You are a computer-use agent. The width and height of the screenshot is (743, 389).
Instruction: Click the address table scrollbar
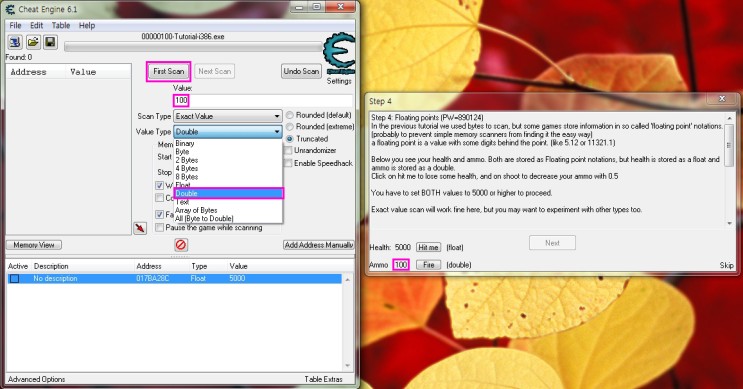348,323
